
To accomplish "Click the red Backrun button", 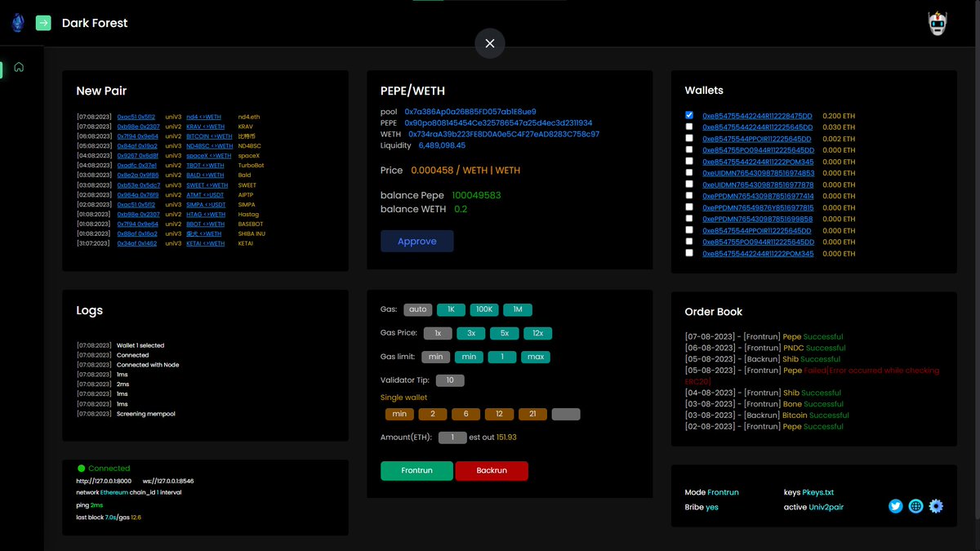I will 492,471.
